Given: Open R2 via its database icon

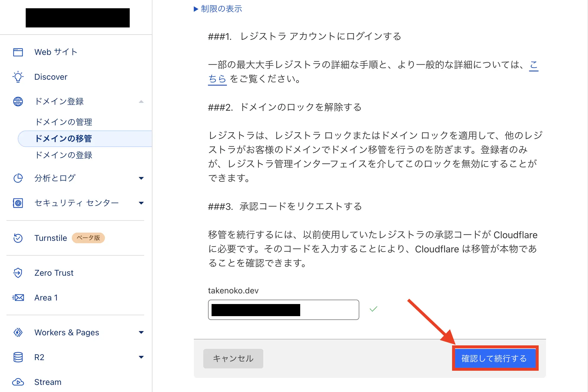Looking at the screenshot, I should click(18, 357).
